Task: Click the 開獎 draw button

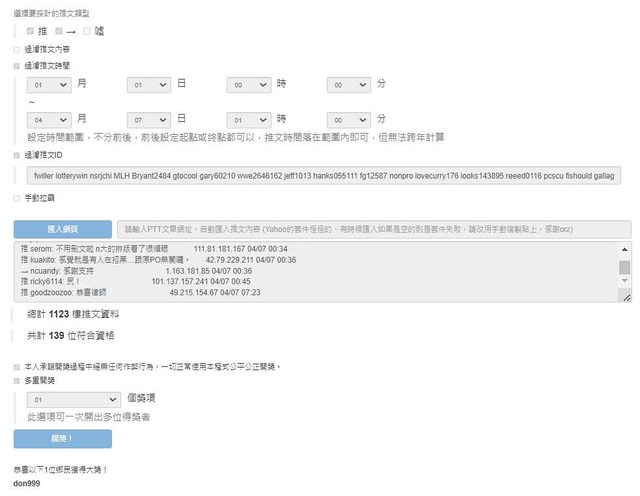Action: 63,439
